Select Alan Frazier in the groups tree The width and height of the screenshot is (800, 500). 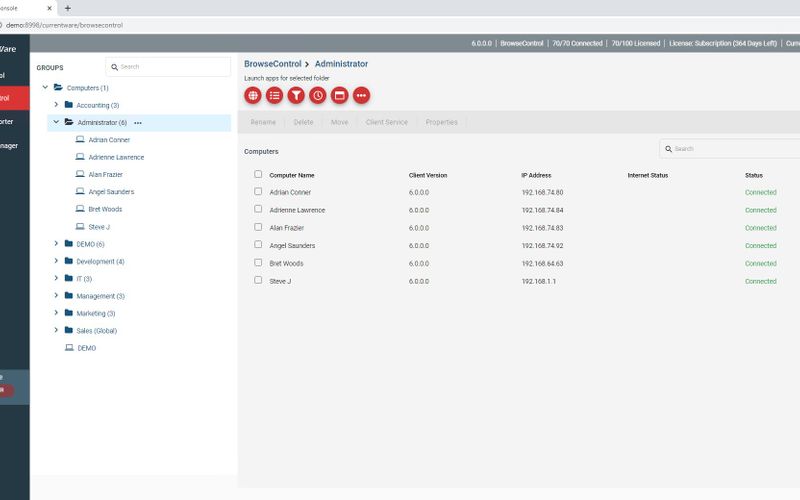[x=104, y=174]
